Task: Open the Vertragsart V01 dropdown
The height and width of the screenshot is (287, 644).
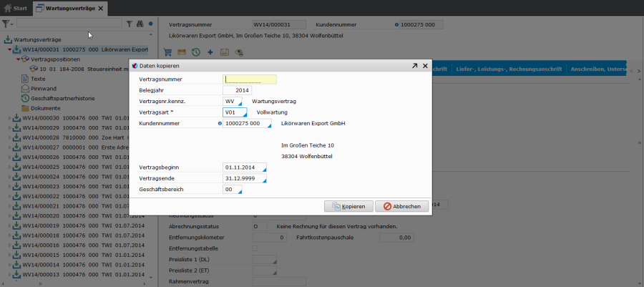Action: (x=245, y=114)
